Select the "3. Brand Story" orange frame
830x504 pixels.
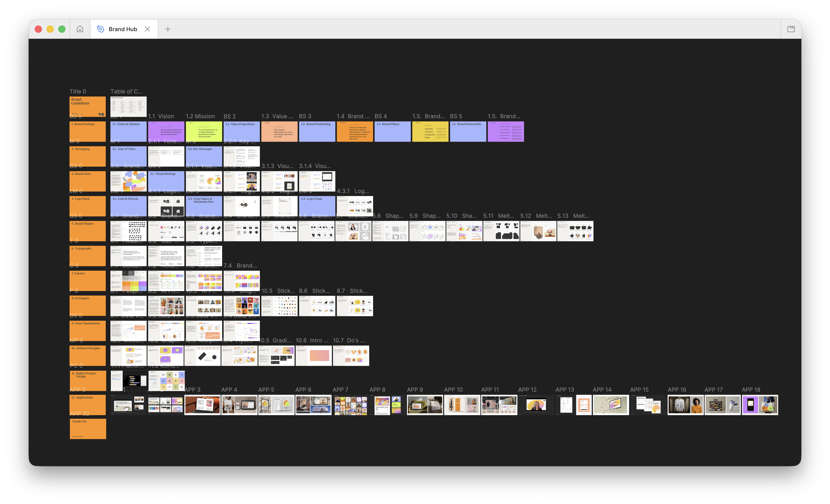pos(88,181)
